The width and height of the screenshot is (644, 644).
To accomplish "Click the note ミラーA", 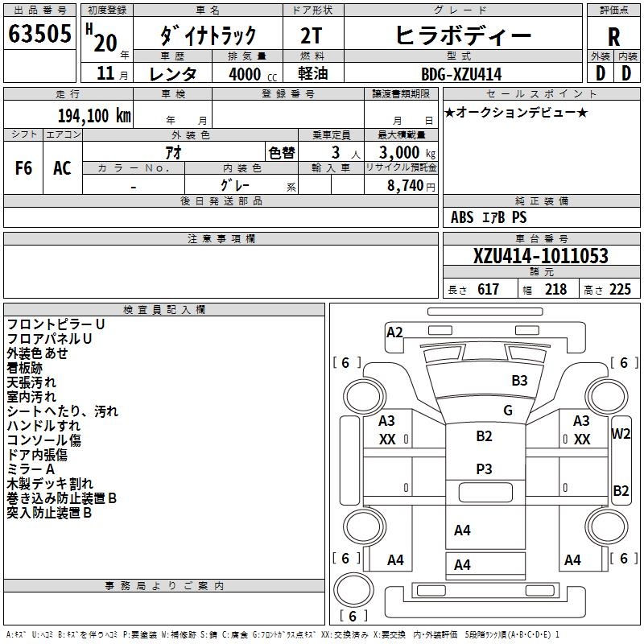I will point(31,469).
